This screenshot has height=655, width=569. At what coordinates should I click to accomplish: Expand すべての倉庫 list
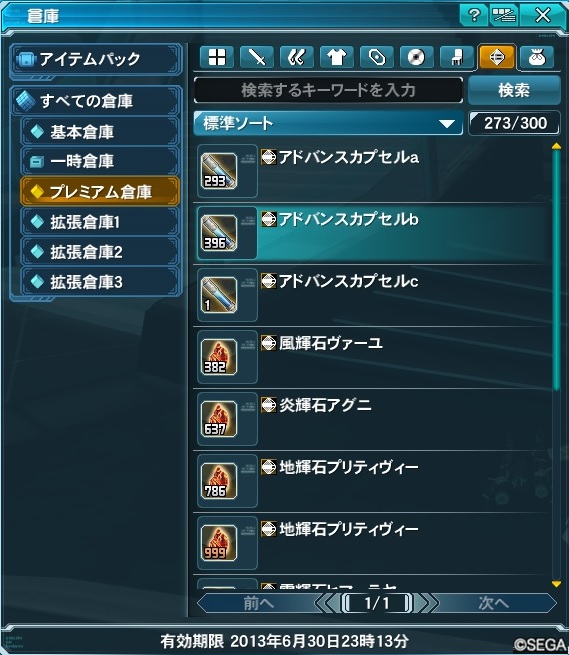[x=96, y=101]
